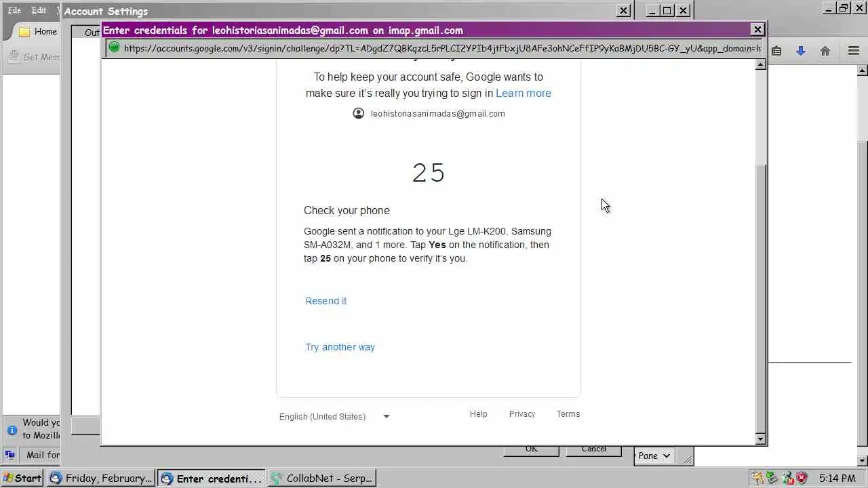
Task: Close the Enter credentials dialog
Action: pos(757,29)
